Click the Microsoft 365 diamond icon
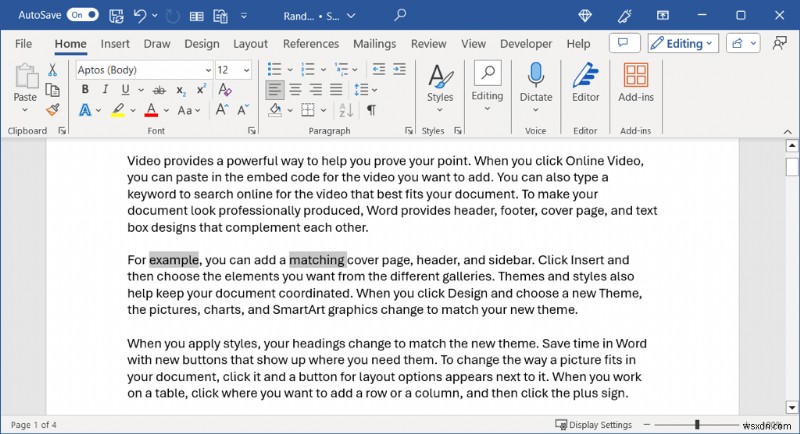The image size is (800, 434). coord(585,16)
